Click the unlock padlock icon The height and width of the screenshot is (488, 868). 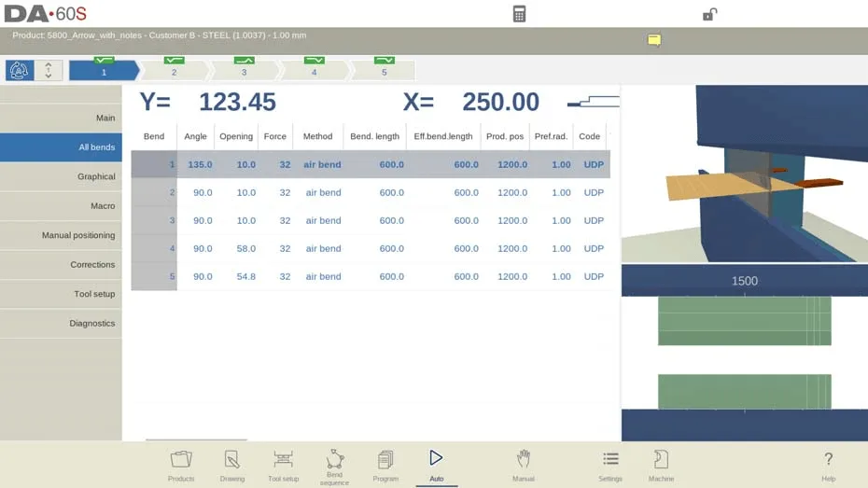pos(709,14)
